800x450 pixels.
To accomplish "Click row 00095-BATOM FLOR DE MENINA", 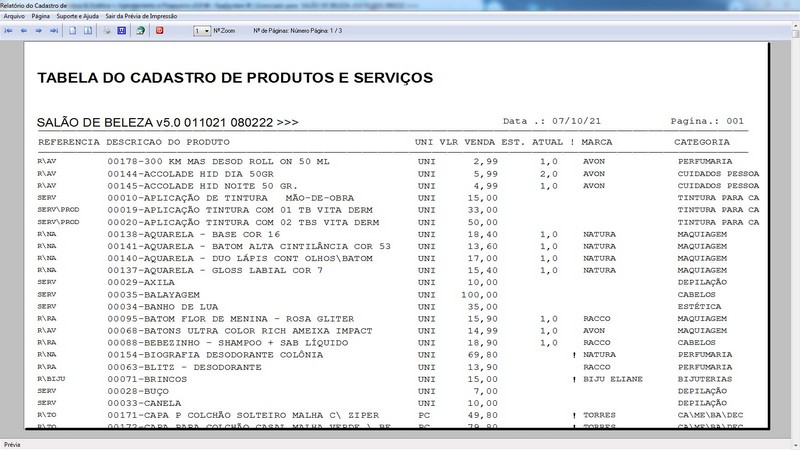I will coord(398,318).
